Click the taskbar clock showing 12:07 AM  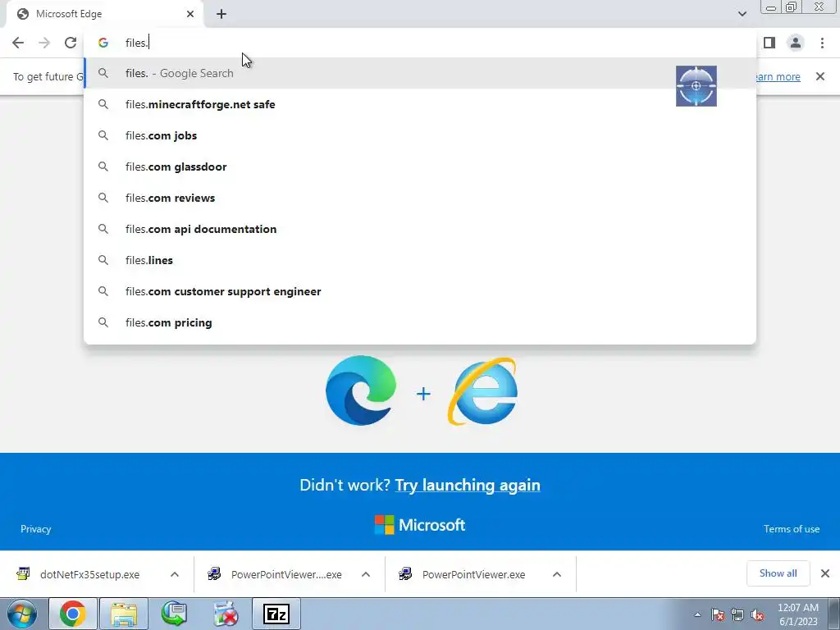point(798,614)
